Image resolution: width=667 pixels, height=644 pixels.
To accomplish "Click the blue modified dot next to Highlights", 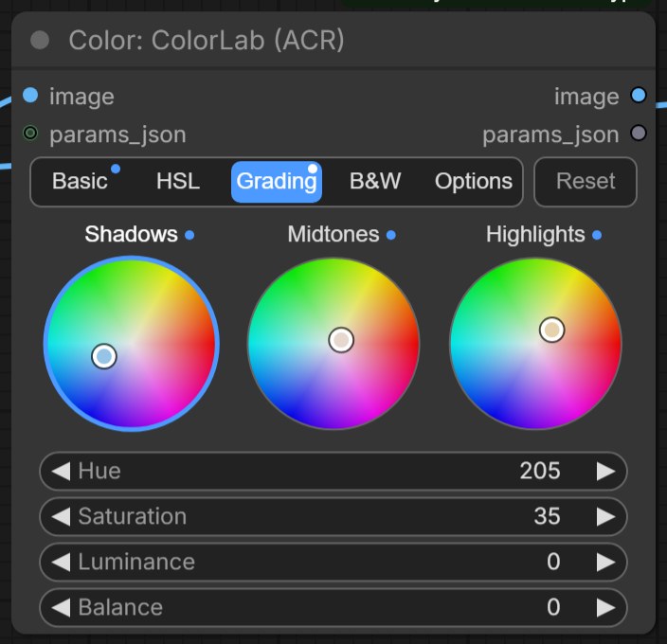I will pos(597,235).
